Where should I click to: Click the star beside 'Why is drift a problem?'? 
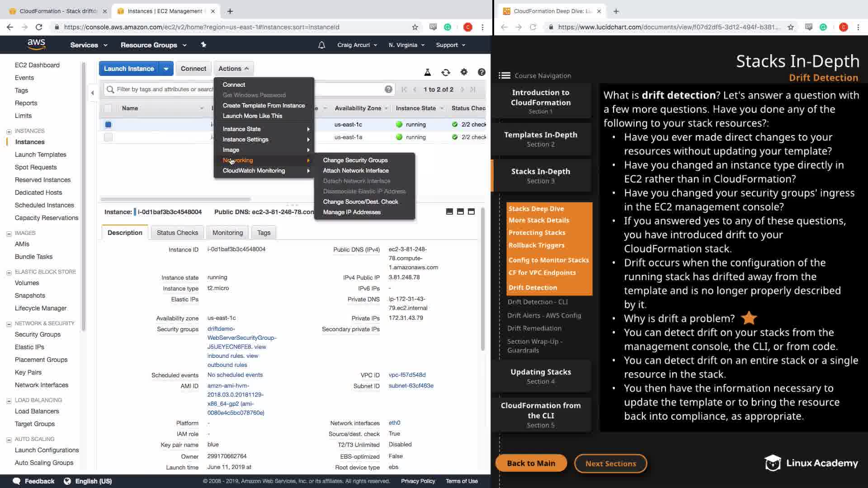749,318
